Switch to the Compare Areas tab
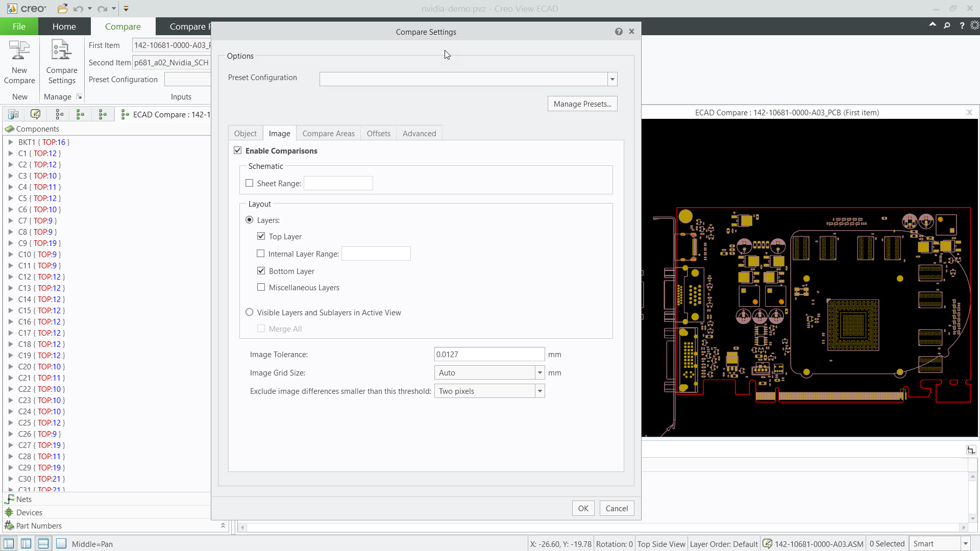 point(329,133)
